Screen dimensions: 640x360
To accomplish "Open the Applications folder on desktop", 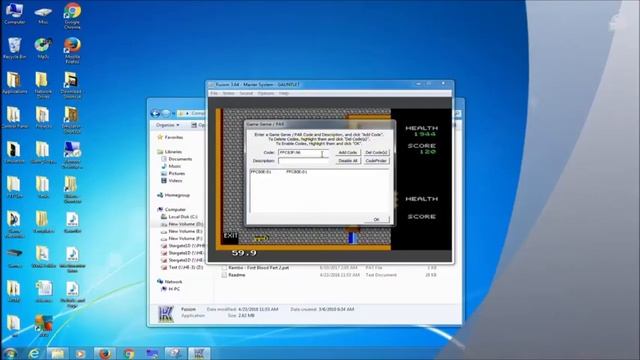I will pos(14,83).
